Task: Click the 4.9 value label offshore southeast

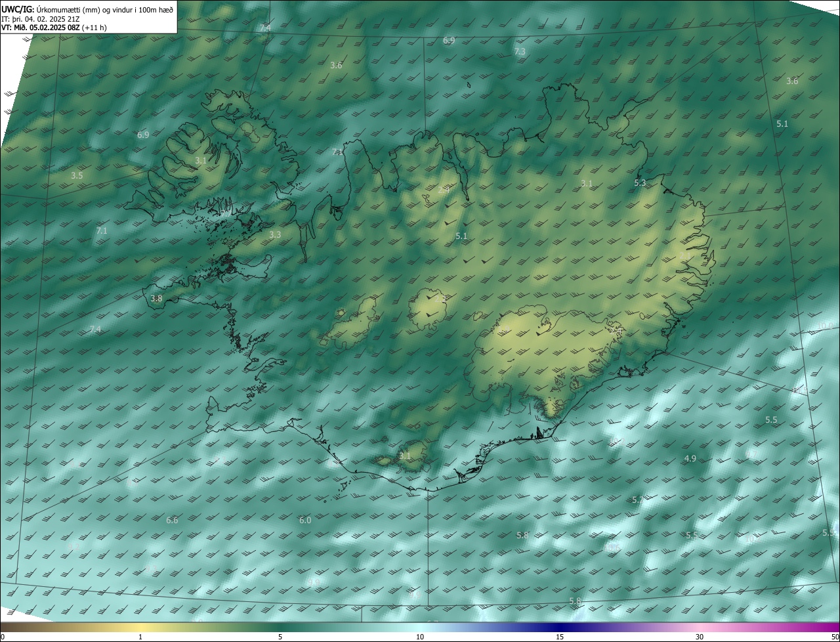Action: (x=690, y=459)
